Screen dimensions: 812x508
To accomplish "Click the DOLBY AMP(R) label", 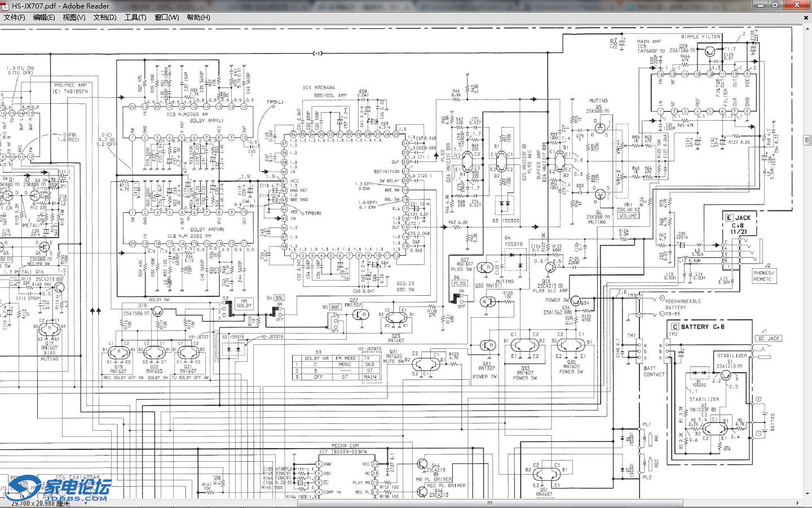I will pos(206,230).
